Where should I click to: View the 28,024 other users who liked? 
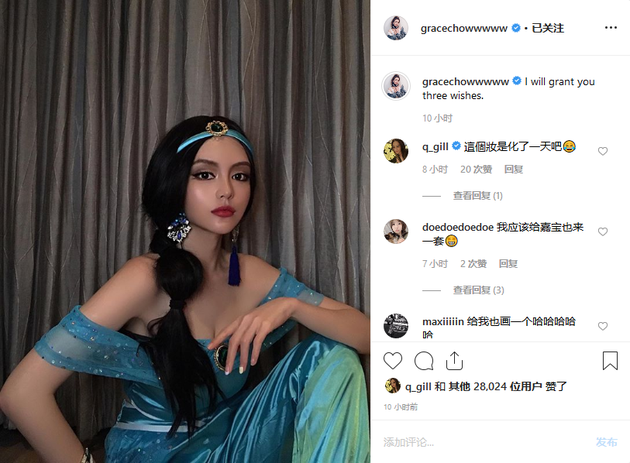tap(501, 387)
